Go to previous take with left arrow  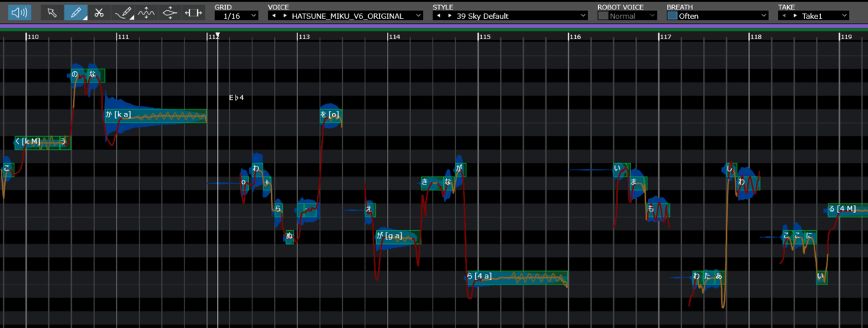(x=783, y=15)
